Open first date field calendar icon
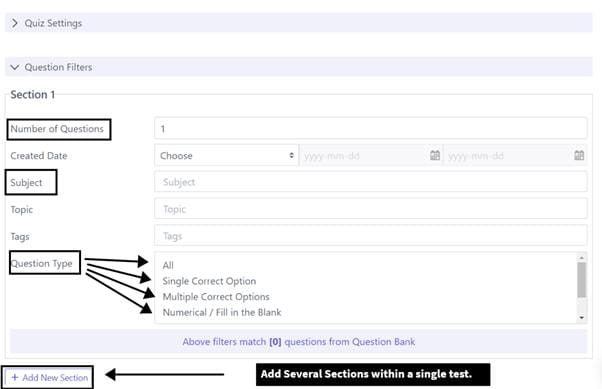Viewport: 602px width, 389px height. point(435,155)
